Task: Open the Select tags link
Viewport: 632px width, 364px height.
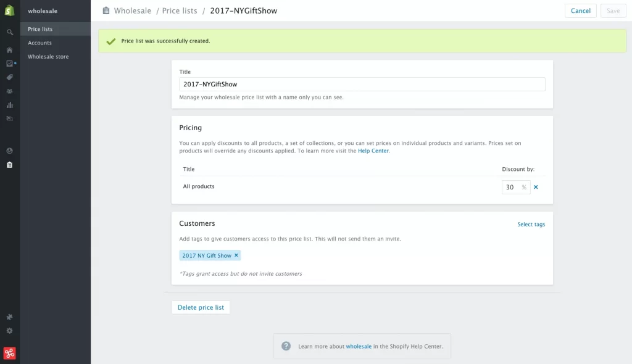Action: point(531,225)
